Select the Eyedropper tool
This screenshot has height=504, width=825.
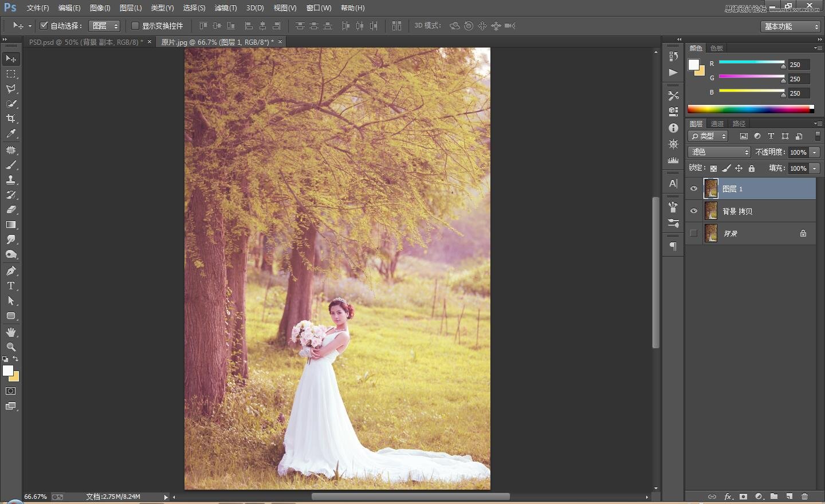tap(11, 134)
